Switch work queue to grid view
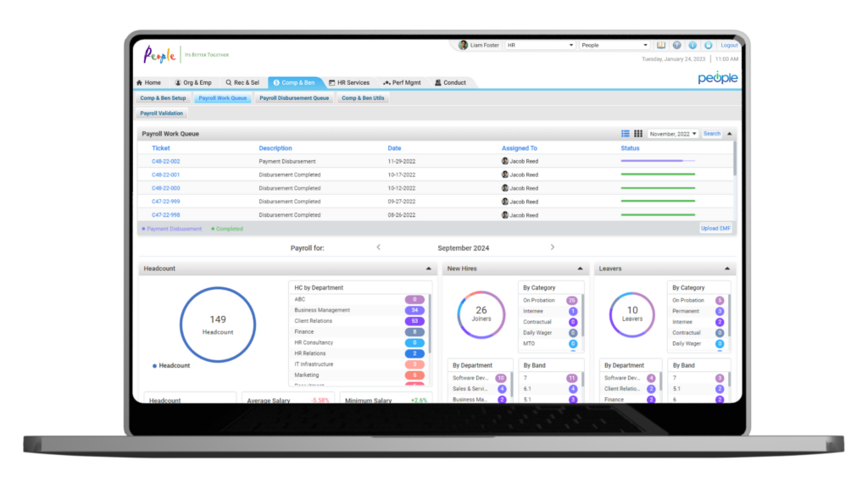This screenshot has height=488, width=868. pos(638,134)
